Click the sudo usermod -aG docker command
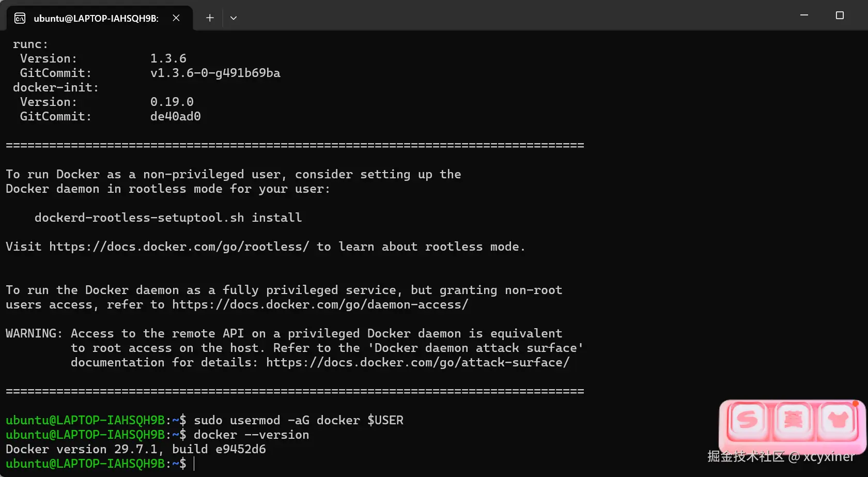Image resolution: width=868 pixels, height=477 pixels. click(x=299, y=420)
